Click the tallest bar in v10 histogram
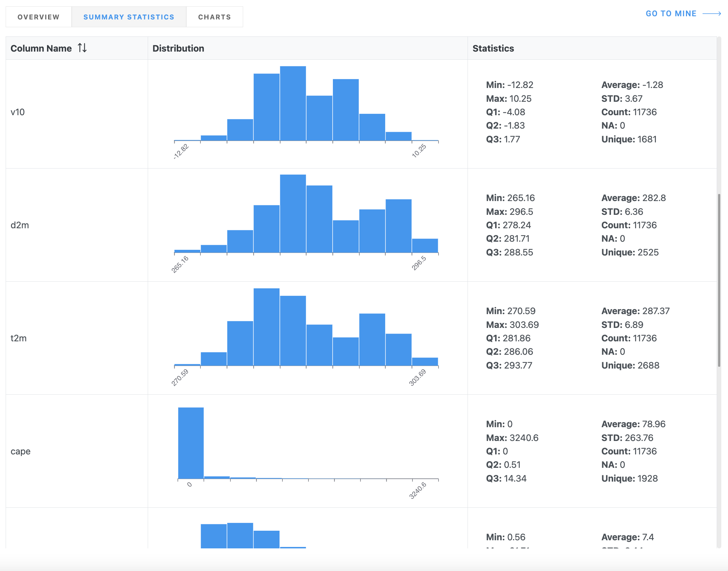This screenshot has width=728, height=571. [x=293, y=104]
